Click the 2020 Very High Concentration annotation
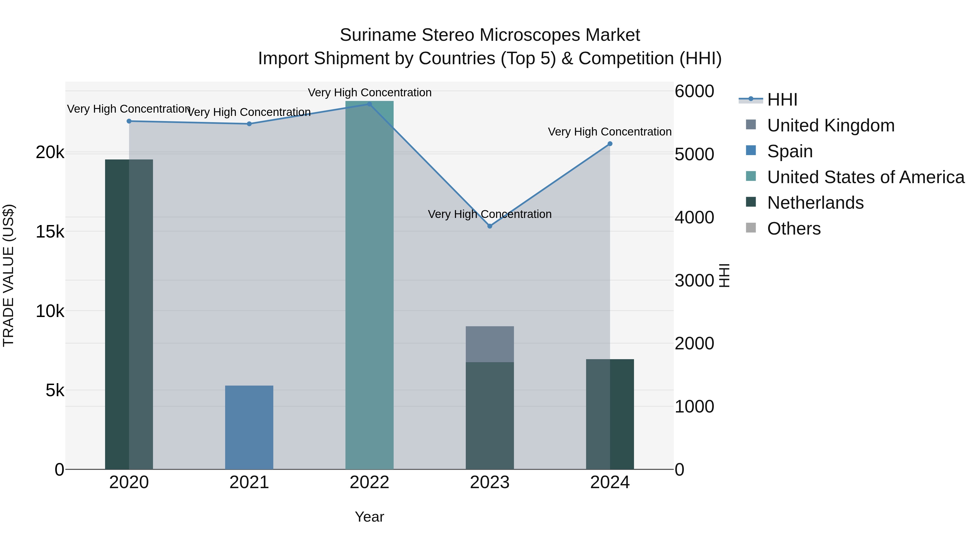 [129, 109]
